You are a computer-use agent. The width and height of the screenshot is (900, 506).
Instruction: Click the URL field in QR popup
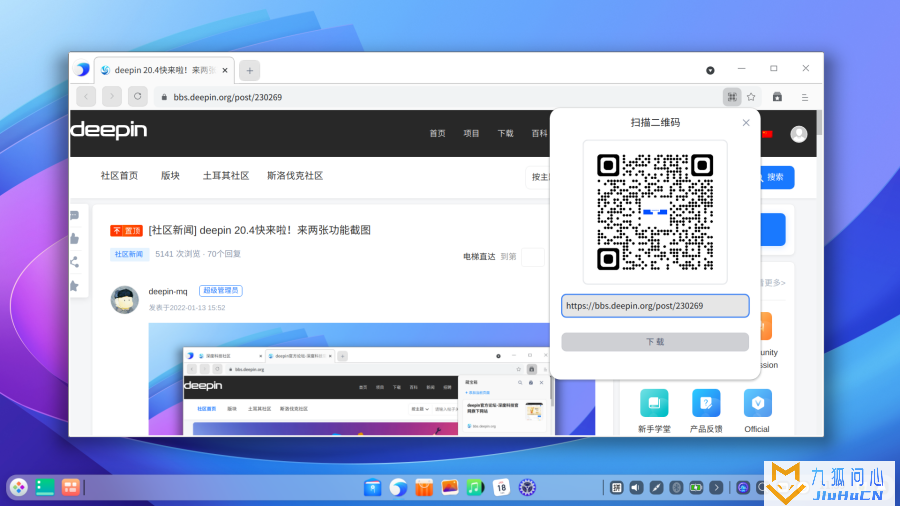[655, 306]
